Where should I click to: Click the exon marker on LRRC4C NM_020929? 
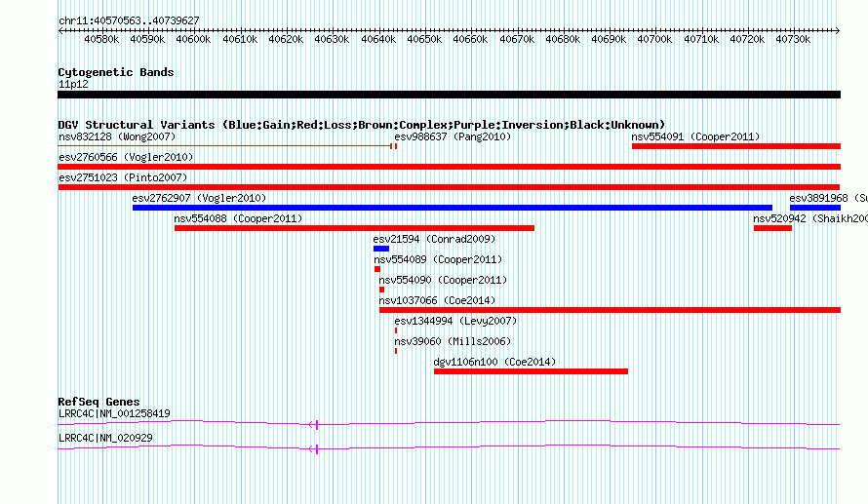[317, 448]
